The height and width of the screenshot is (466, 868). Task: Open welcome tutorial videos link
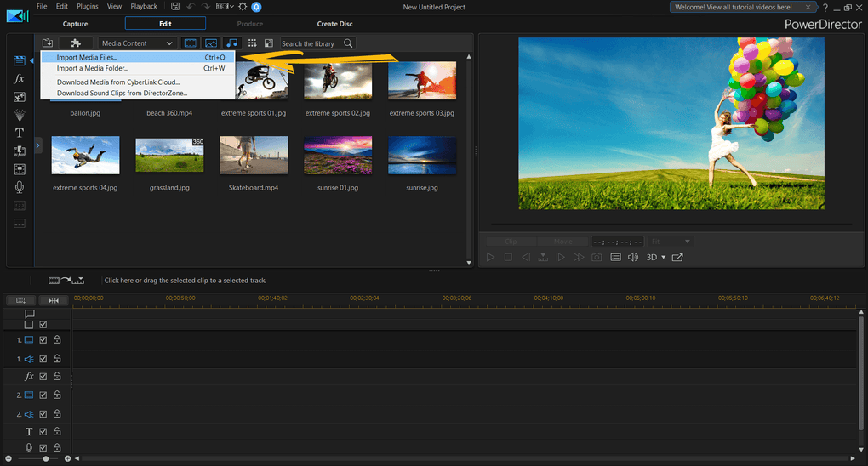coord(734,7)
